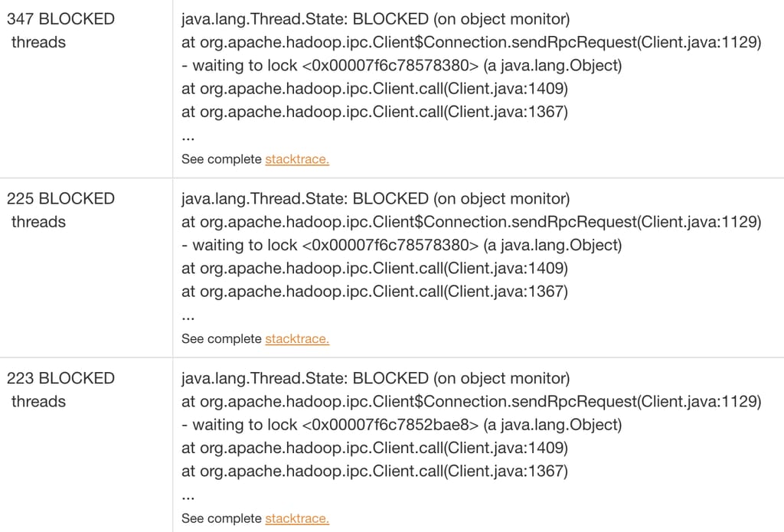Click Client.java:1409 line in the 223 threads row
The image size is (784, 532).
[374, 448]
